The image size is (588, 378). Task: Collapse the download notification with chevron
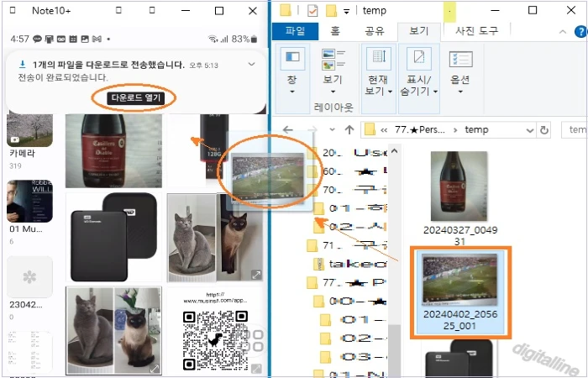[252, 65]
